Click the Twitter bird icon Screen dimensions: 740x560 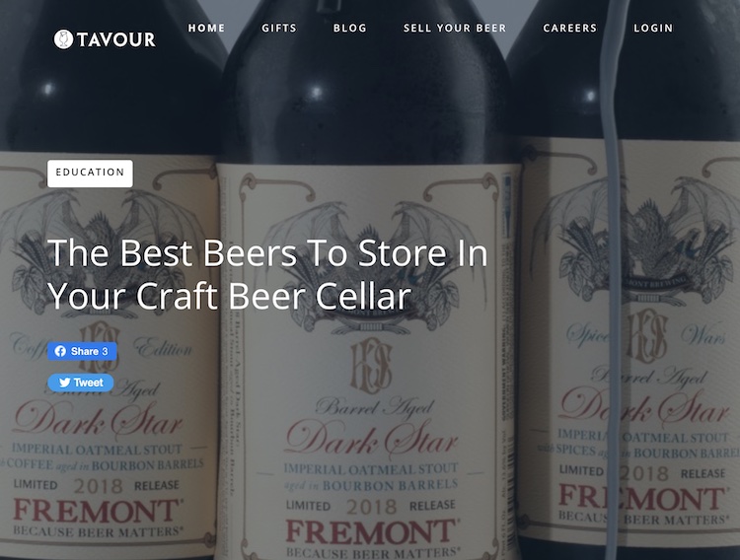click(65, 383)
